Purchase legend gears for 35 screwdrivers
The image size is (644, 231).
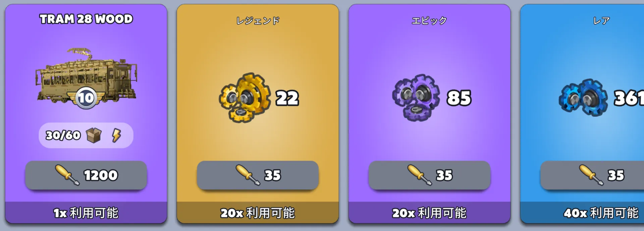(258, 175)
